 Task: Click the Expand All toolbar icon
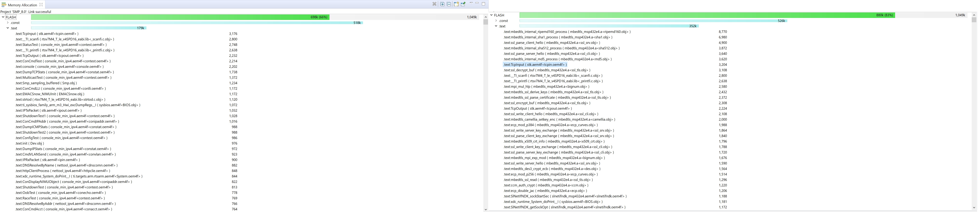pos(442,4)
